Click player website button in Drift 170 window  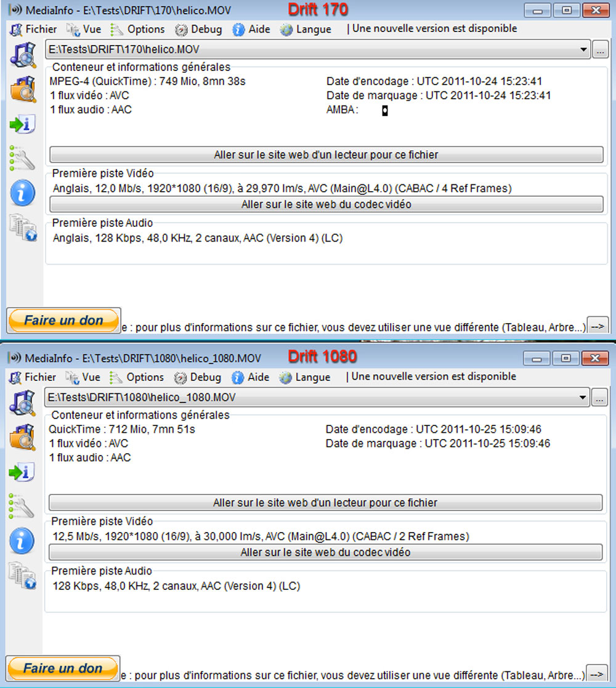point(326,155)
